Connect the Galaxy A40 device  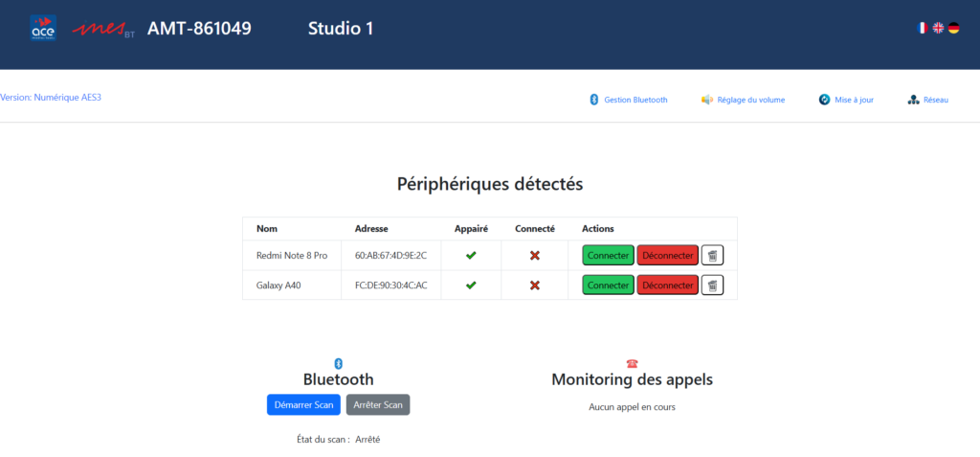point(608,285)
